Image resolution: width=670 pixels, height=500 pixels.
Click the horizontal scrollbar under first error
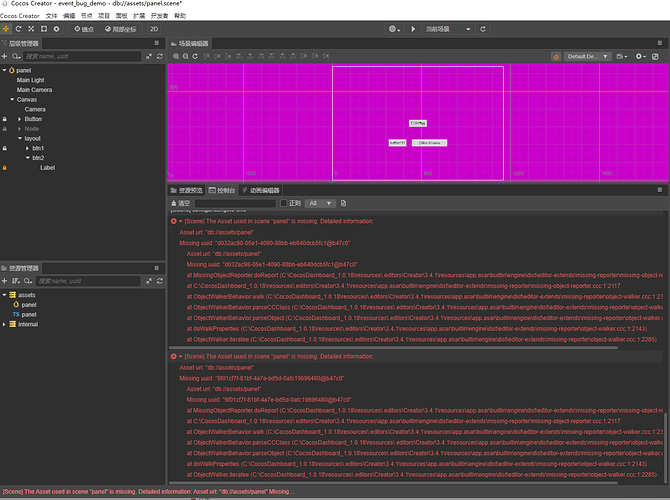393,348
